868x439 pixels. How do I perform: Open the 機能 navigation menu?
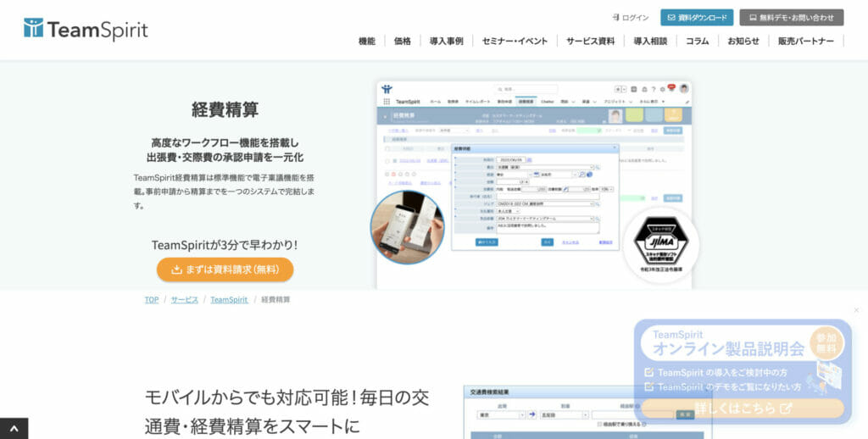[366, 41]
